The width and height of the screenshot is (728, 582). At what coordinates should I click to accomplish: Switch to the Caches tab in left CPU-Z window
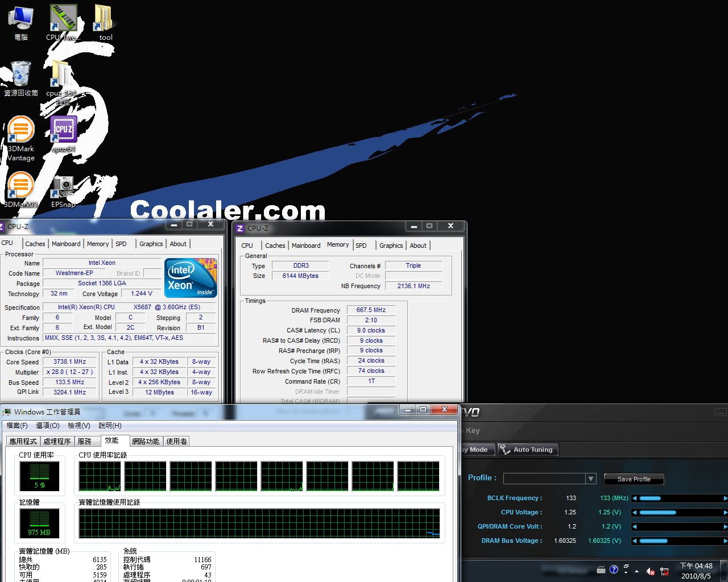point(35,244)
